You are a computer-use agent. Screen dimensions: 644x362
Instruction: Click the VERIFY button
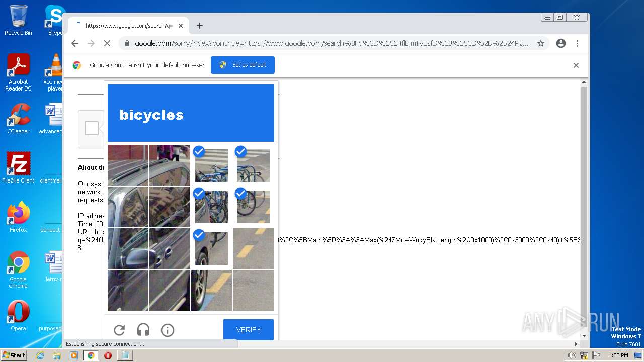pos(249,330)
